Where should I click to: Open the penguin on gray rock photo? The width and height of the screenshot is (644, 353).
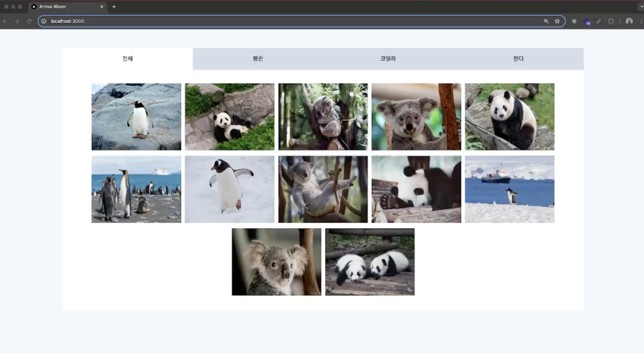[x=136, y=116]
